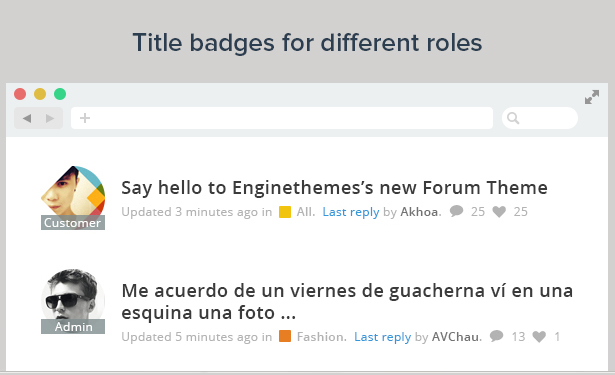Select the yellow All category swatch
615x375 pixels.
coord(285,212)
